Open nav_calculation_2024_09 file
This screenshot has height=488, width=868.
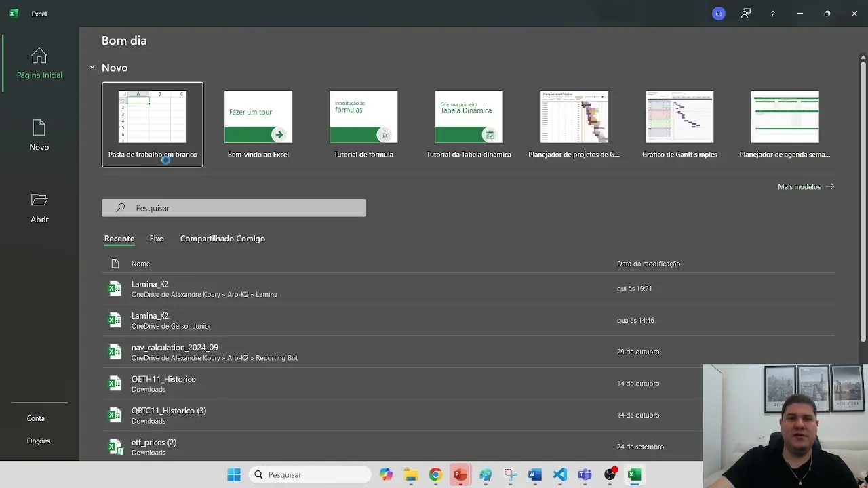tap(469, 352)
